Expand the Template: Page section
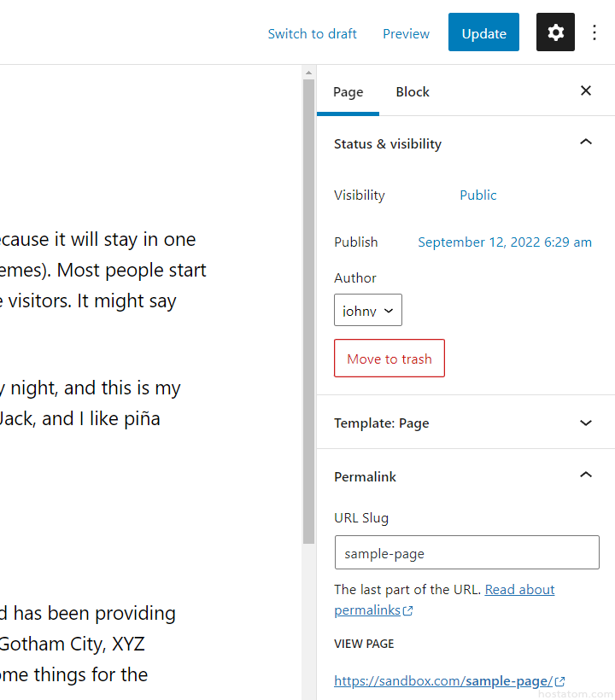 pos(586,423)
